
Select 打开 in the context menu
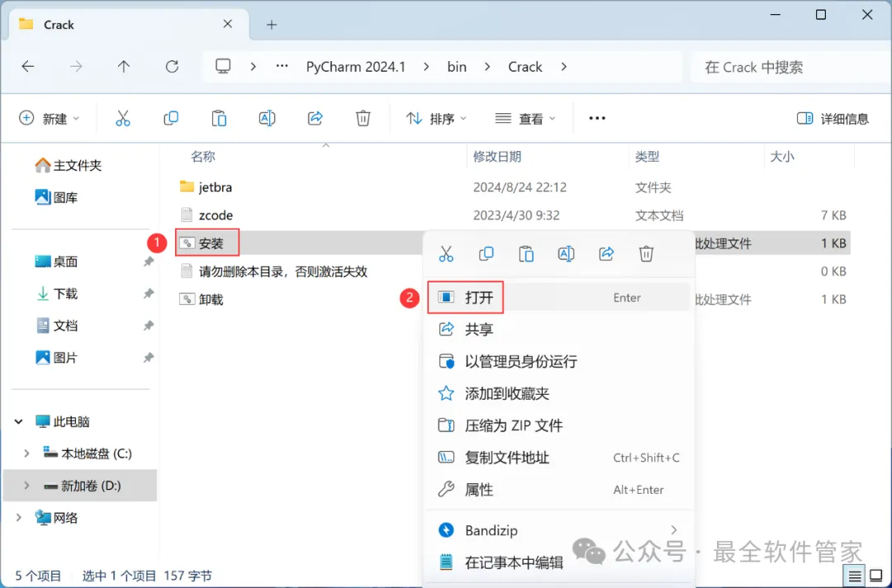pyautogui.click(x=558, y=297)
